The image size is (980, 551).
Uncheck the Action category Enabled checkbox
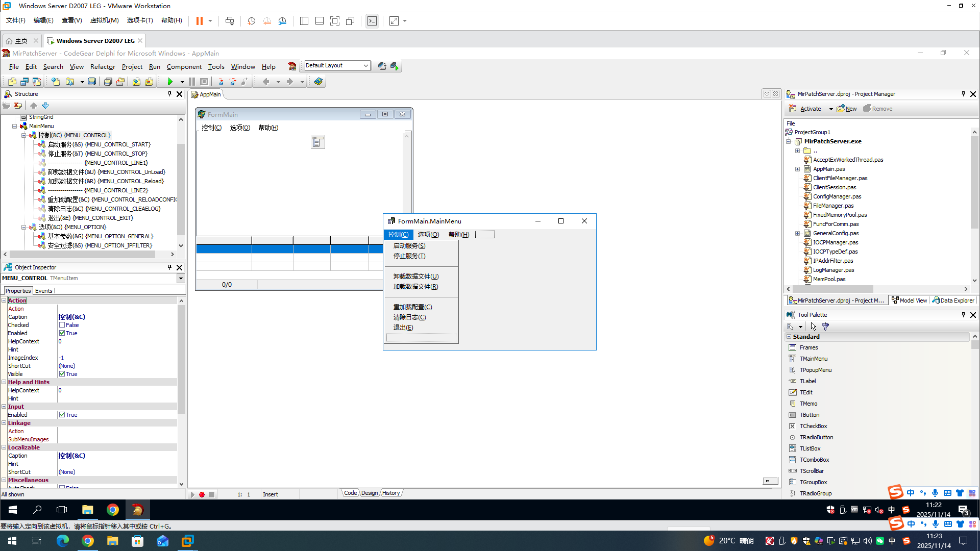[62, 333]
